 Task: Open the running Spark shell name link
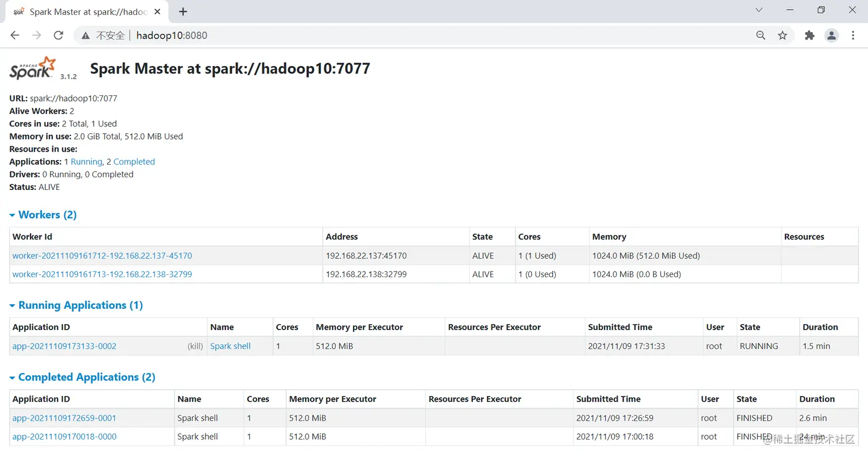231,346
